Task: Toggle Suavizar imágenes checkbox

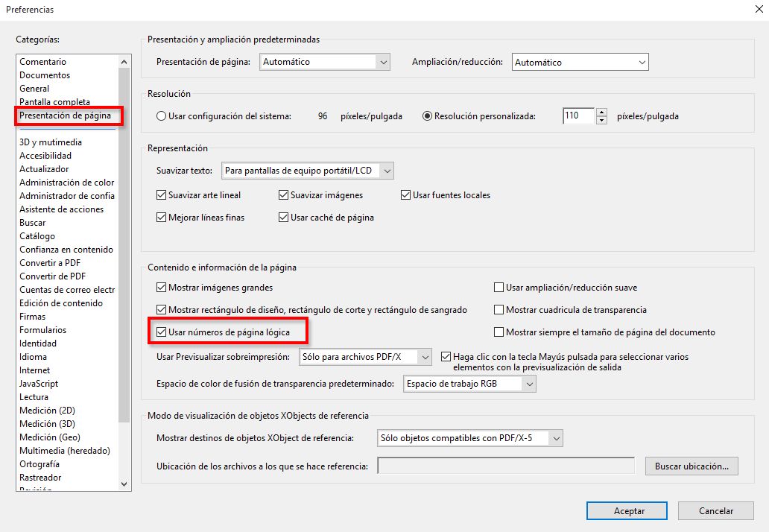Action: click(283, 195)
